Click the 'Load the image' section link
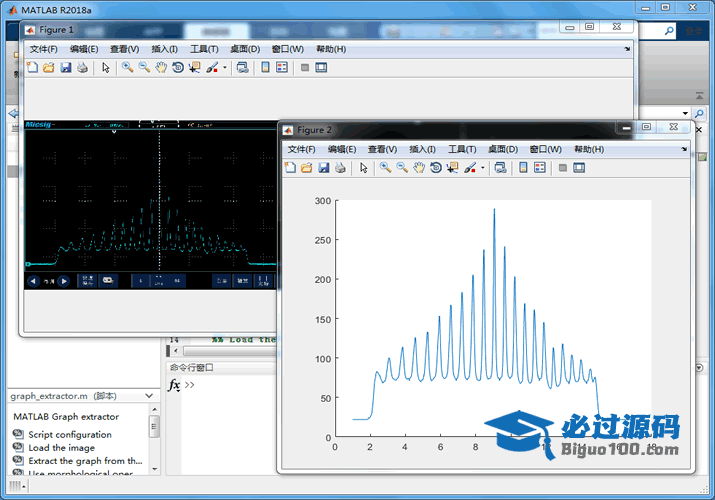 pyautogui.click(x=62, y=448)
